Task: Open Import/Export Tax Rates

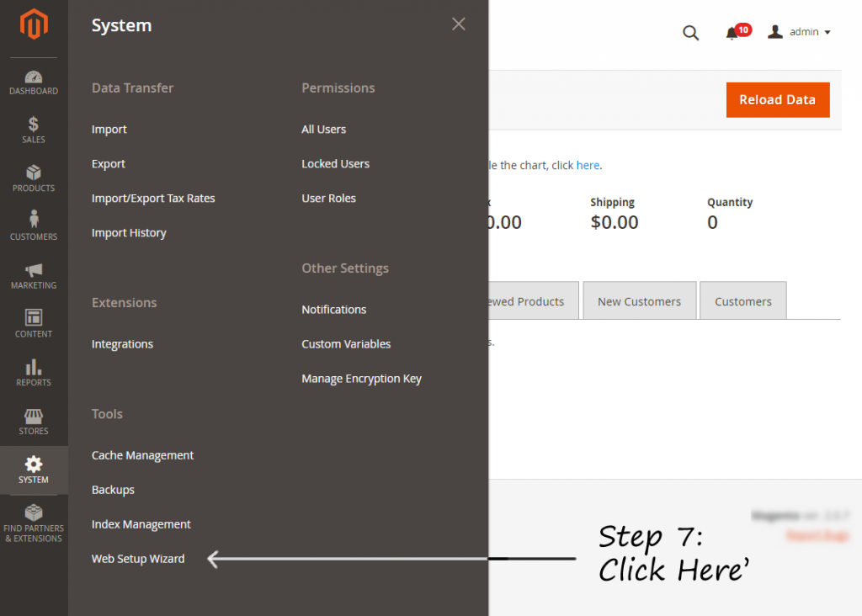Action: pos(153,199)
